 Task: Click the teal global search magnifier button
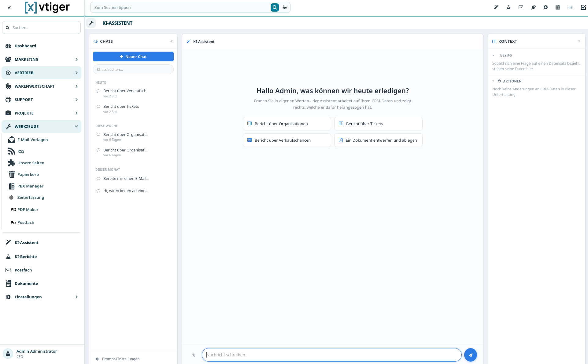pos(275,7)
